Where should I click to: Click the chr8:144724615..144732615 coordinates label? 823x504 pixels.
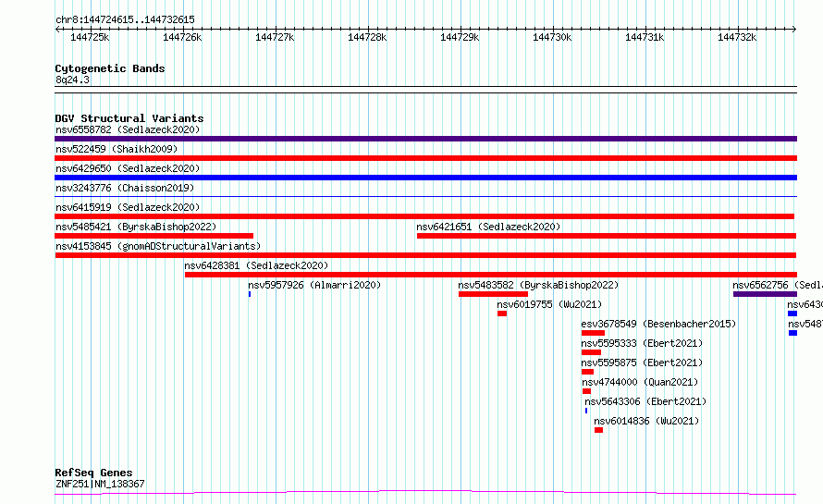(125, 19)
